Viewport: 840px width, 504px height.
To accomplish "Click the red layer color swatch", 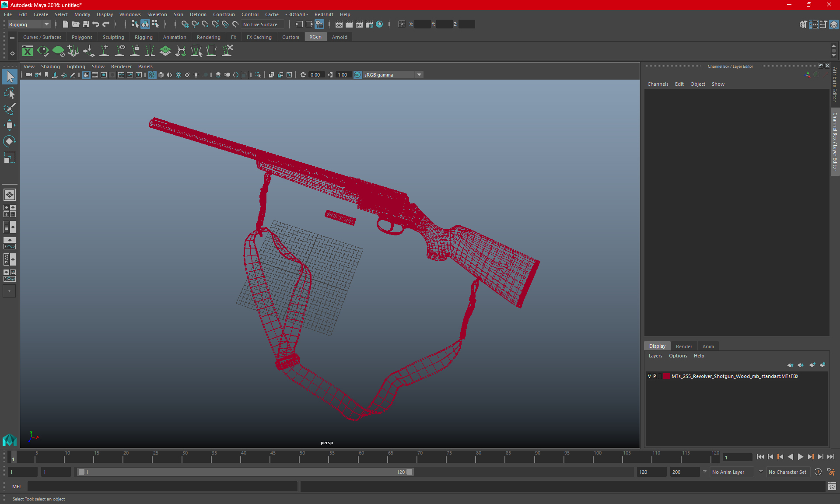I will (666, 376).
